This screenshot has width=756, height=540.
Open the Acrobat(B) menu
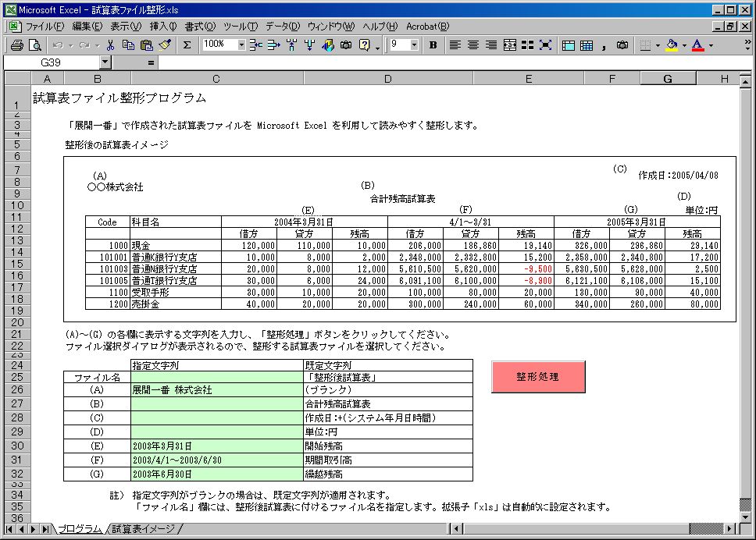click(428, 27)
